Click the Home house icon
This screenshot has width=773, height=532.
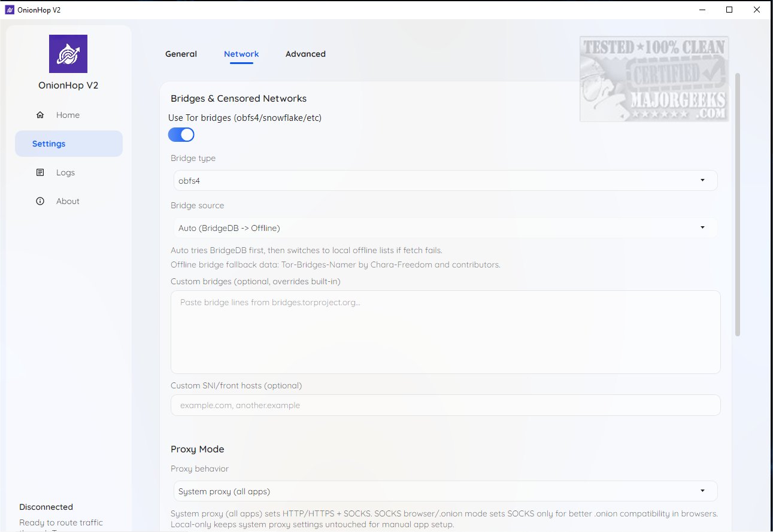[x=40, y=115]
